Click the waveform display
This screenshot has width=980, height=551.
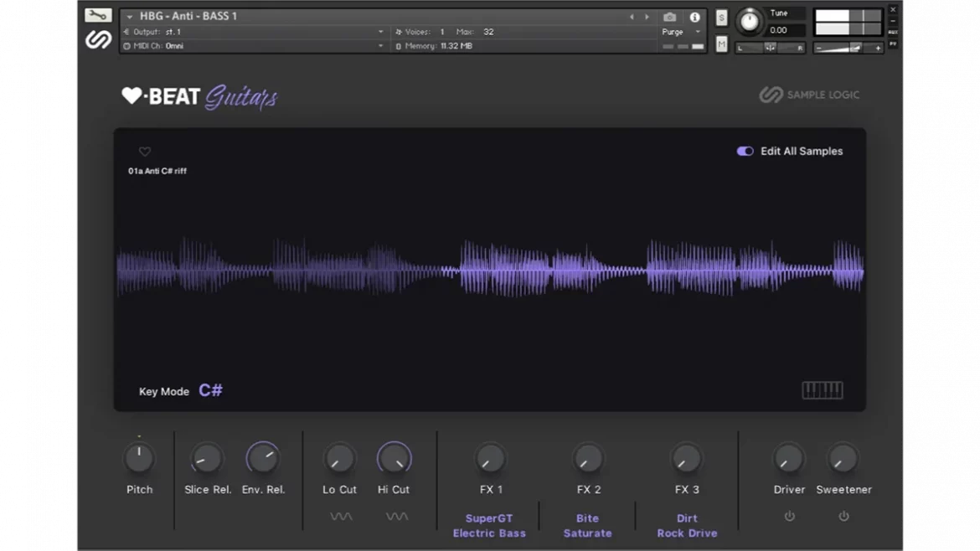490,270
